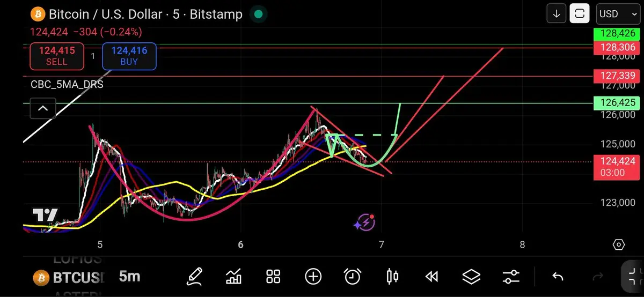The width and height of the screenshot is (644, 297).
Task: Click the 7 date label on time axis
Action: click(x=382, y=245)
